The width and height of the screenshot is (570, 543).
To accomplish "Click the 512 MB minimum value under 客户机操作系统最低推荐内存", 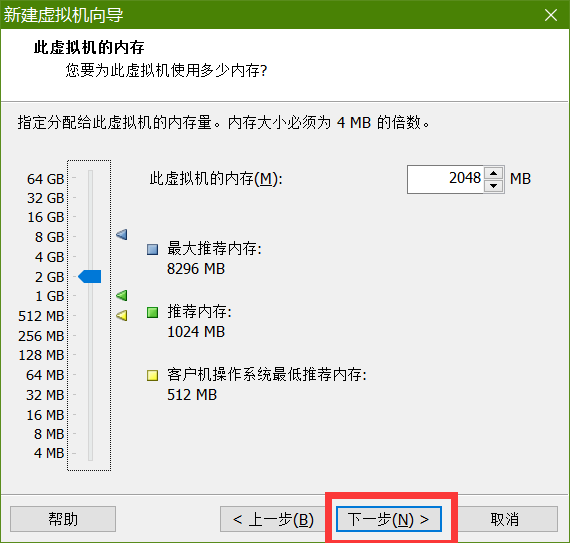I will [x=192, y=395].
